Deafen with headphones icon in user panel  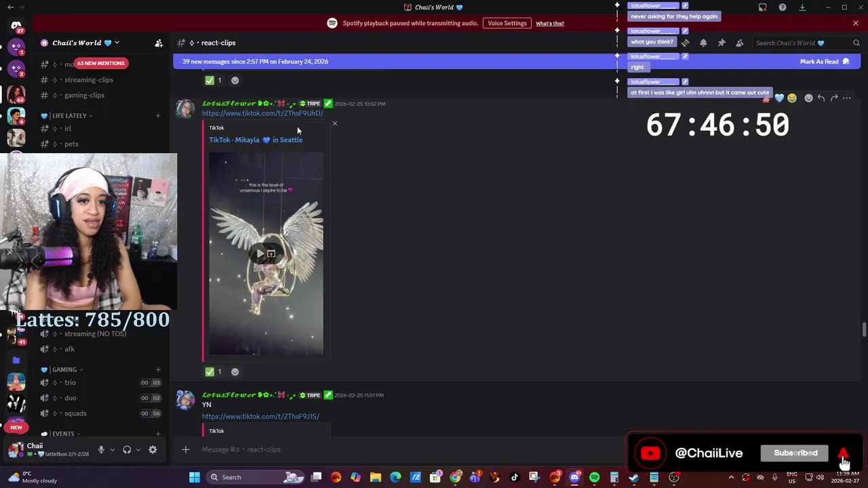coord(127,449)
